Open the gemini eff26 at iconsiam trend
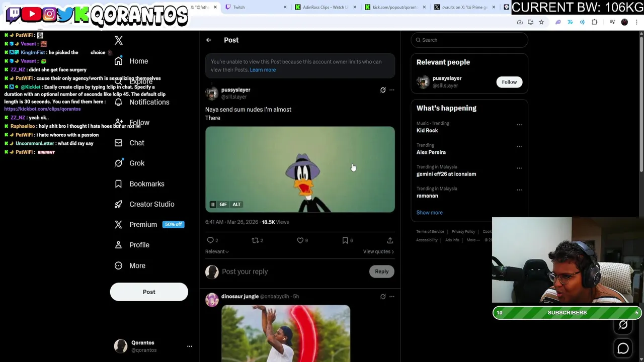This screenshot has height=362, width=644. tap(446, 174)
